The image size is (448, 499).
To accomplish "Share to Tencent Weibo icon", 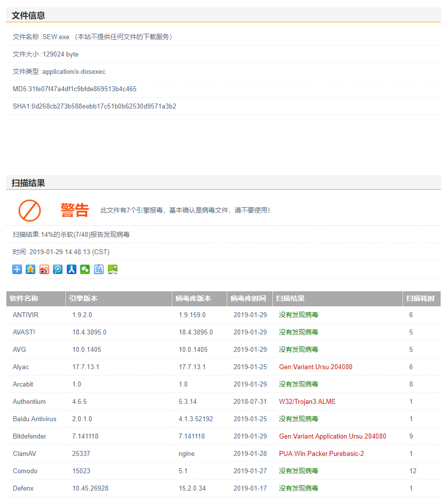I will coord(58,269).
